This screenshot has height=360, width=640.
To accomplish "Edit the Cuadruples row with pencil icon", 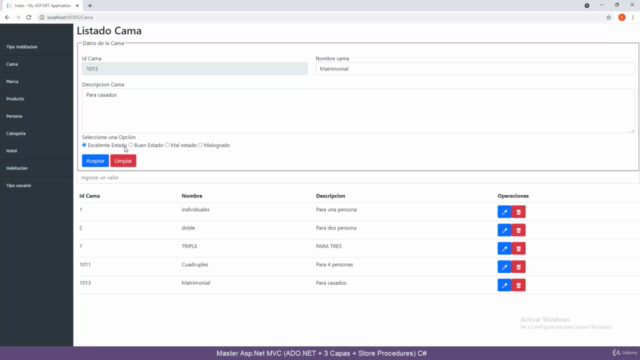I will (x=504, y=267).
